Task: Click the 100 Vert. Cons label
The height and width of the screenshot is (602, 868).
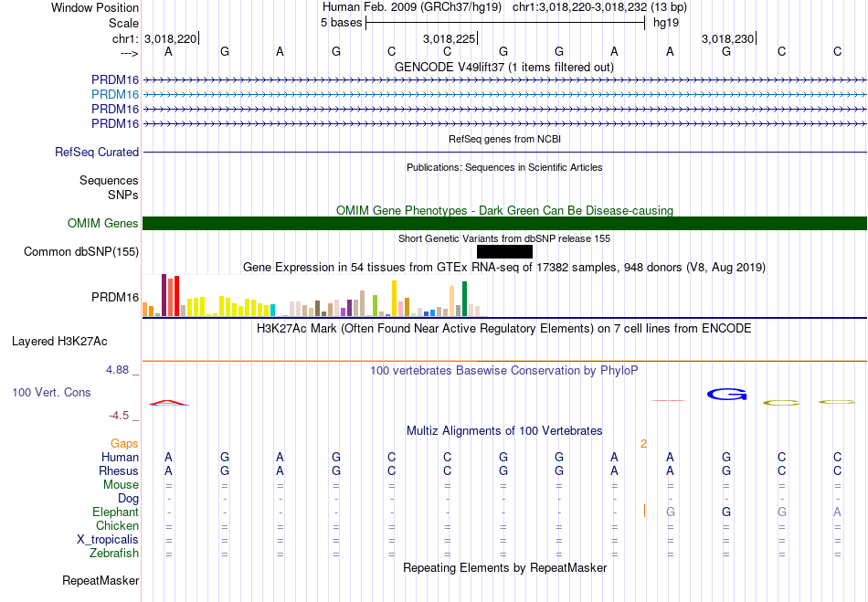Action: 51,392
